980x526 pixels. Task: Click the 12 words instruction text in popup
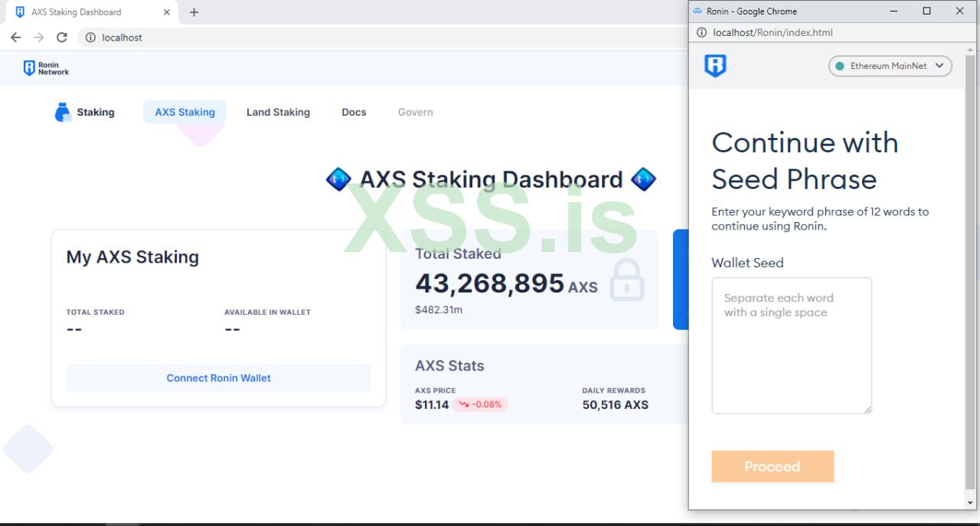[x=820, y=219]
